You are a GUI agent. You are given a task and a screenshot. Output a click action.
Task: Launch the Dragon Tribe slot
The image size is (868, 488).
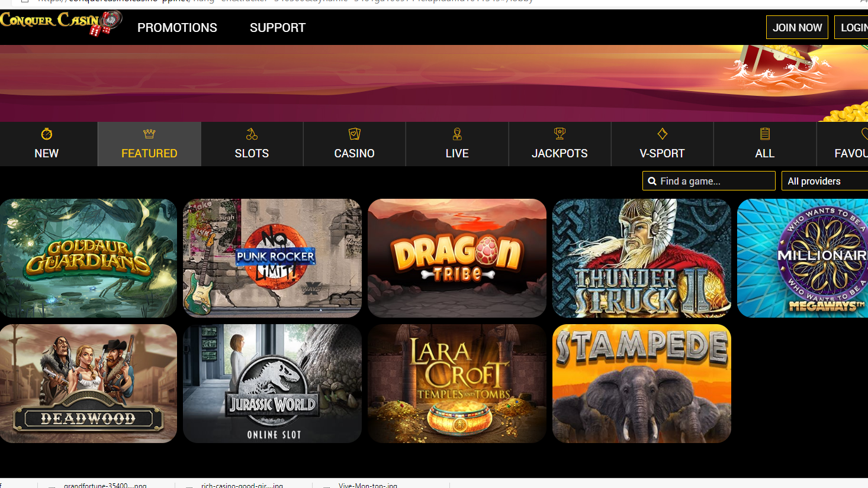[x=457, y=258]
